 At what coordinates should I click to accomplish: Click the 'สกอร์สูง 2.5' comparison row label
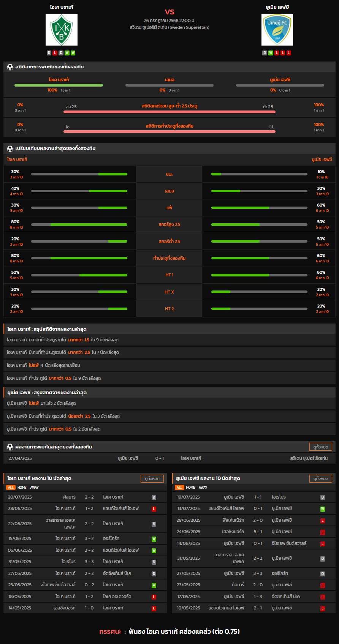coord(169,225)
